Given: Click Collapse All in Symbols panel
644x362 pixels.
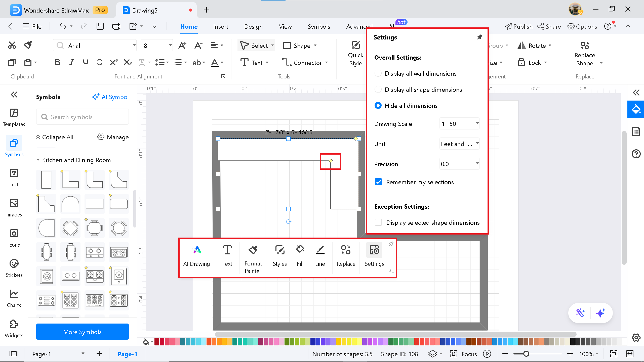Looking at the screenshot, I should point(55,137).
